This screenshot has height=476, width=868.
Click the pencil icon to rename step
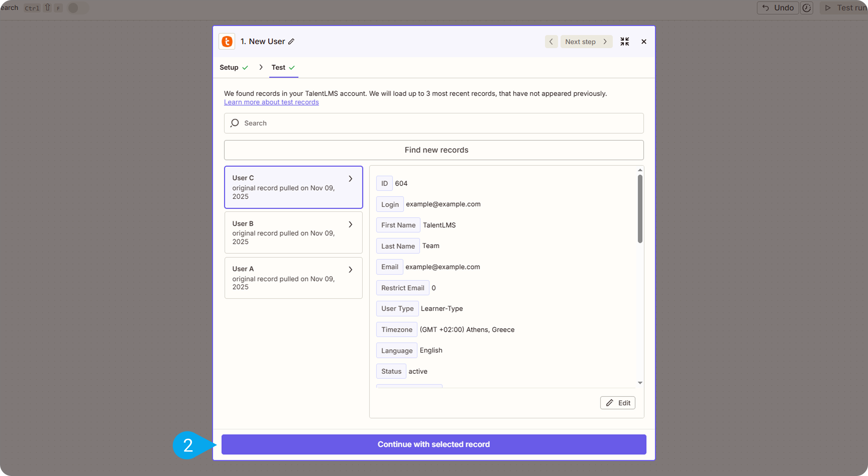pyautogui.click(x=291, y=41)
